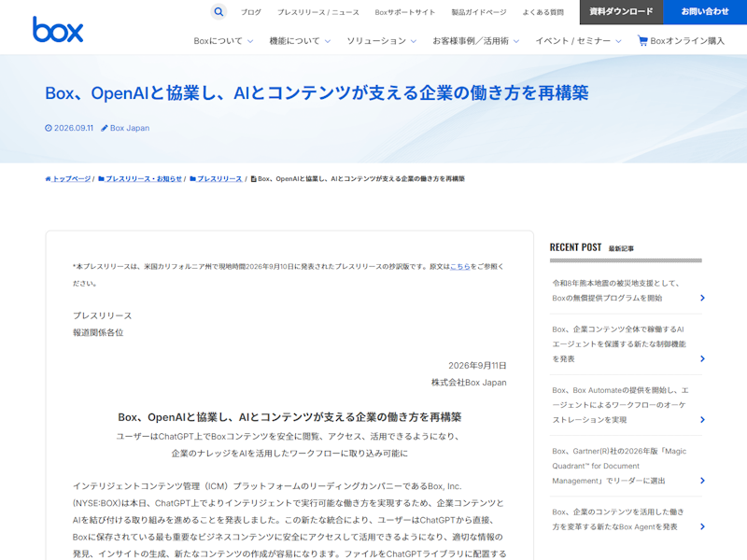Click the home icon in breadcrumb
Viewport: 747px width, 560px height.
[x=48, y=179]
